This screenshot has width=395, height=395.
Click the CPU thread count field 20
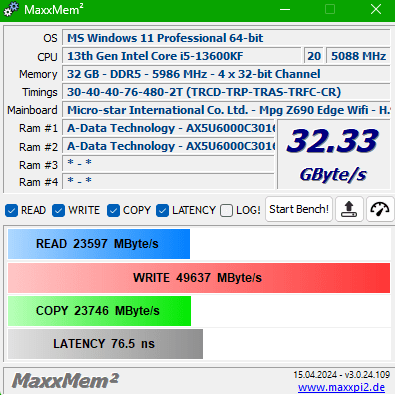tap(314, 56)
